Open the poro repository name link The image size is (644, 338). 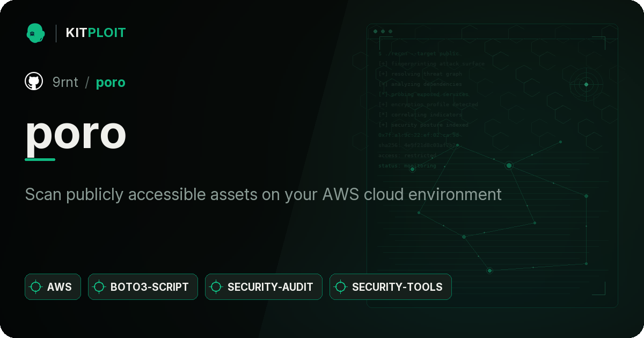(x=111, y=83)
